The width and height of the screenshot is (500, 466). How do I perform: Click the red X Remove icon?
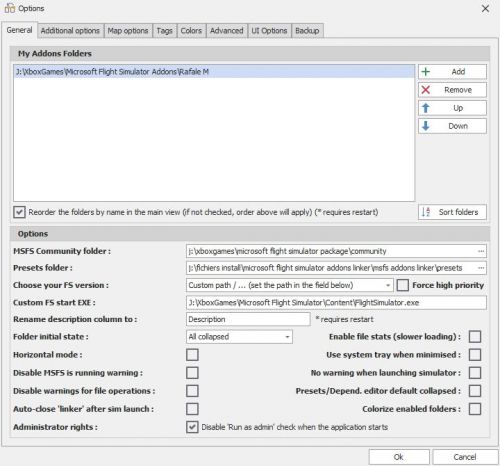426,90
